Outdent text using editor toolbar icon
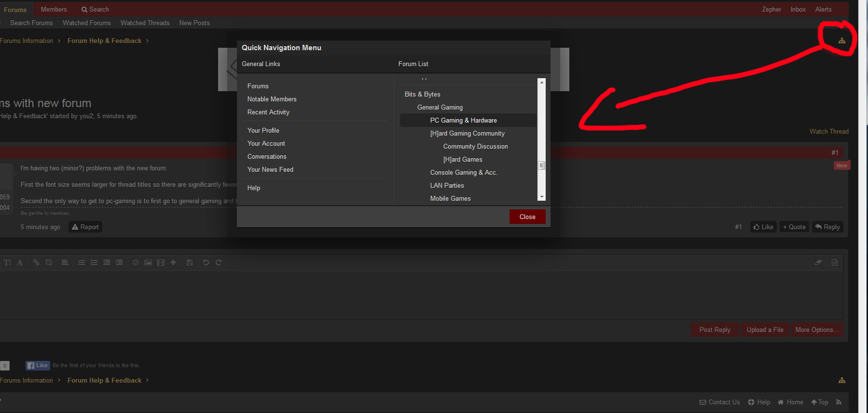 [107, 262]
